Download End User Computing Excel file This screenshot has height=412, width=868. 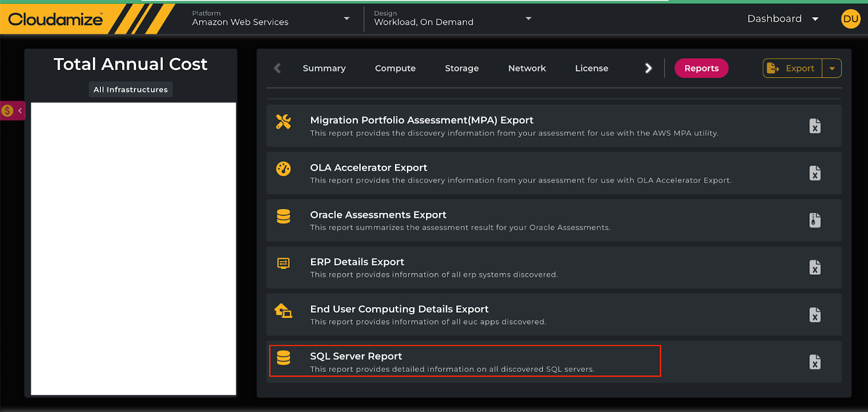(x=814, y=315)
